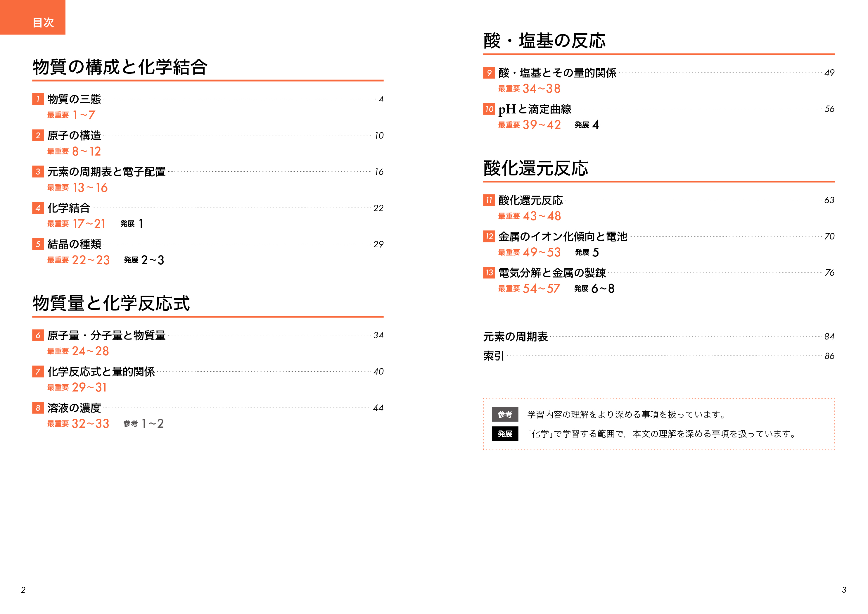Viewport: 868px width, 614px height.
Task: Select 参考 1~2 under 溶液の濃度
Action: pyautogui.click(x=144, y=424)
